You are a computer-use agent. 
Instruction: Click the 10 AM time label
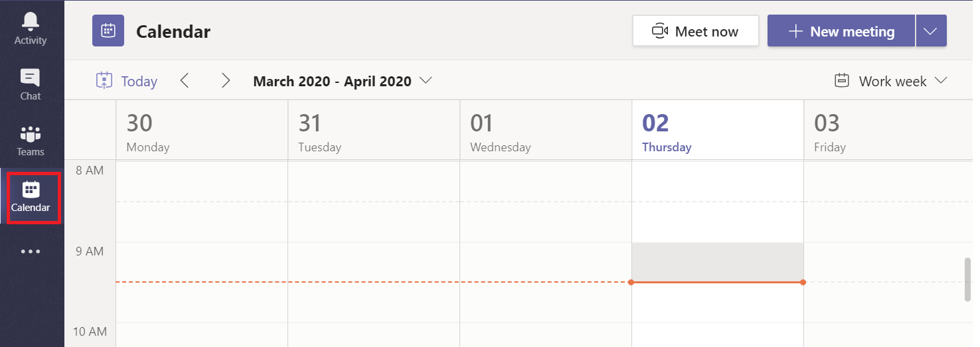click(89, 332)
